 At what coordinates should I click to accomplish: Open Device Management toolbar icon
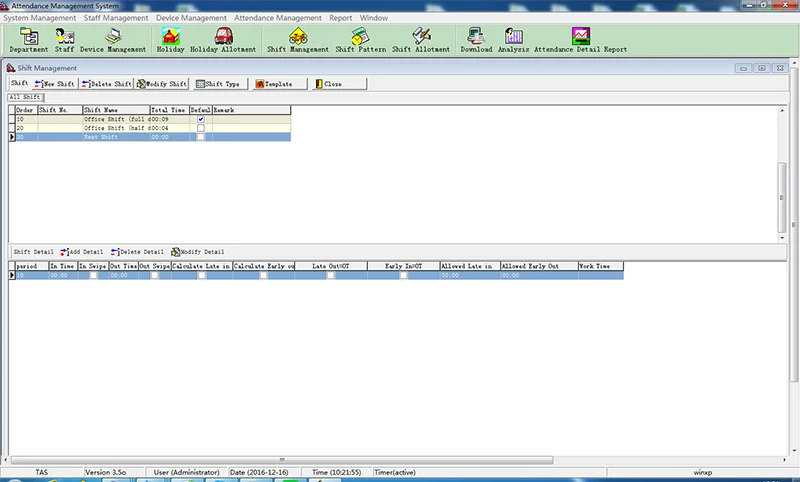click(113, 40)
